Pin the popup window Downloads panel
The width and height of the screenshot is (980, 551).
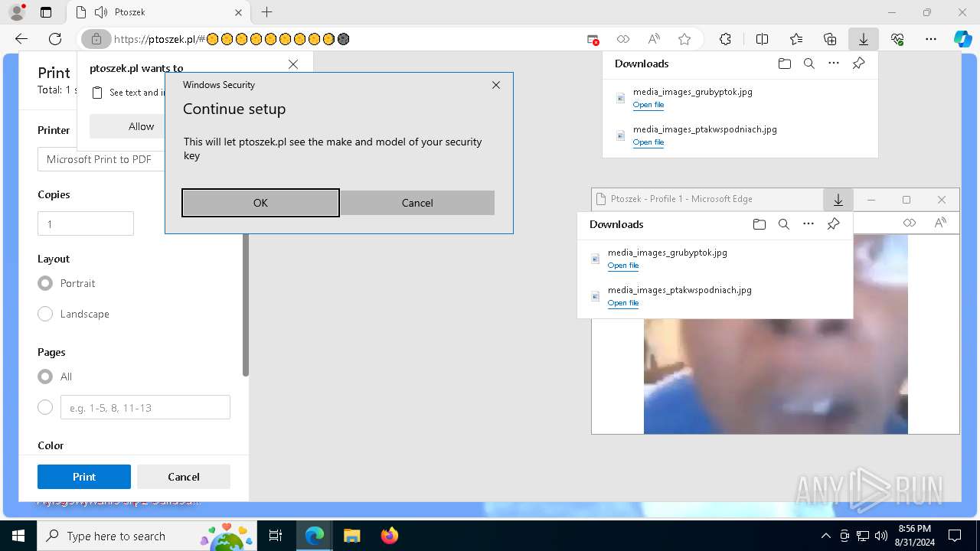[833, 224]
